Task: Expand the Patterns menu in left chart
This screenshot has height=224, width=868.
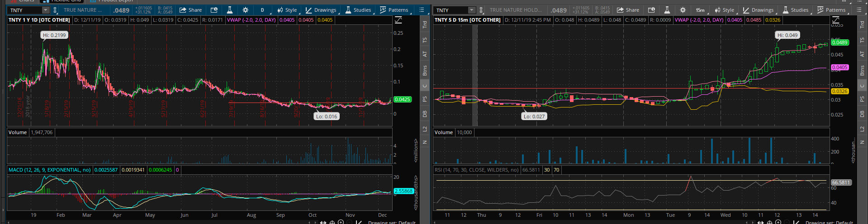Action: [x=394, y=10]
